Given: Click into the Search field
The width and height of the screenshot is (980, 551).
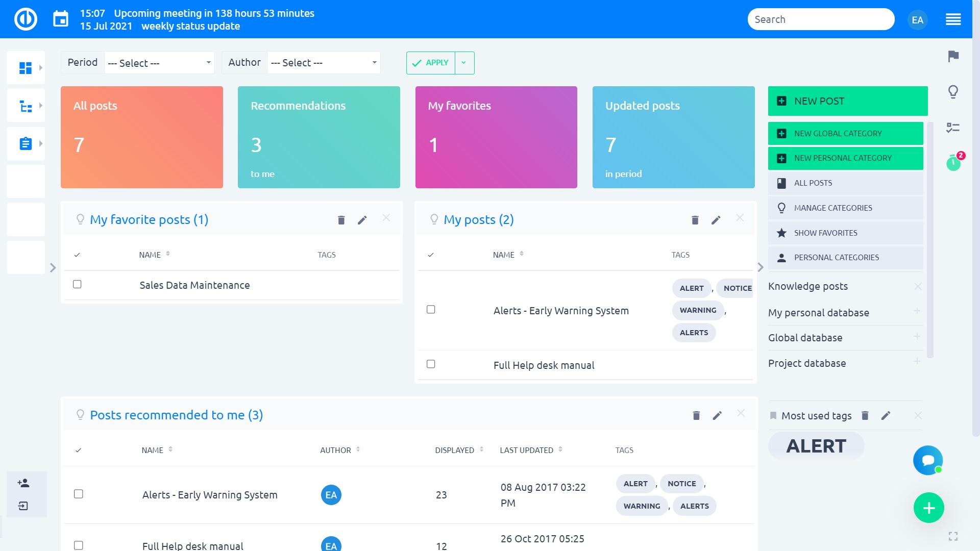Looking at the screenshot, I should 820,19.
